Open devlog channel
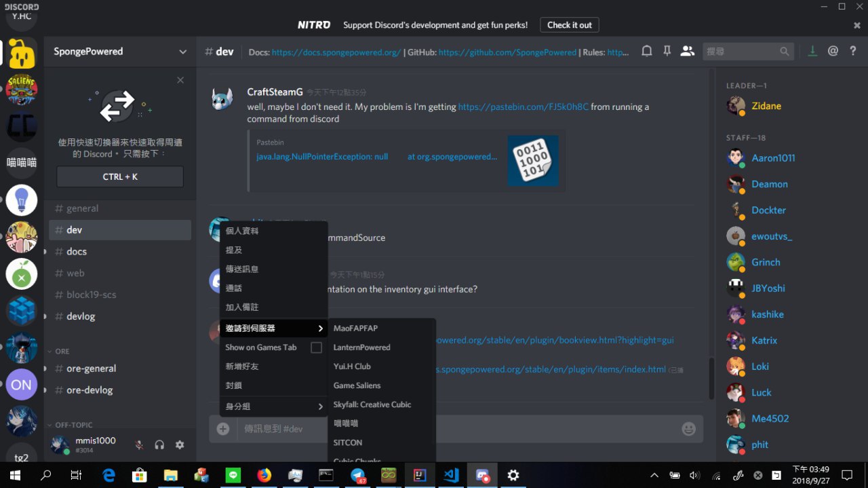 coord(120,316)
